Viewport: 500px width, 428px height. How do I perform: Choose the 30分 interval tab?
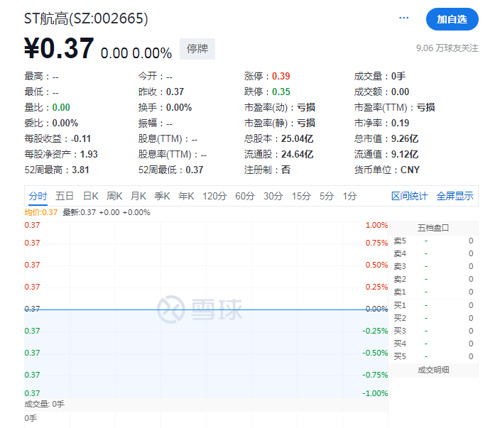273,196
